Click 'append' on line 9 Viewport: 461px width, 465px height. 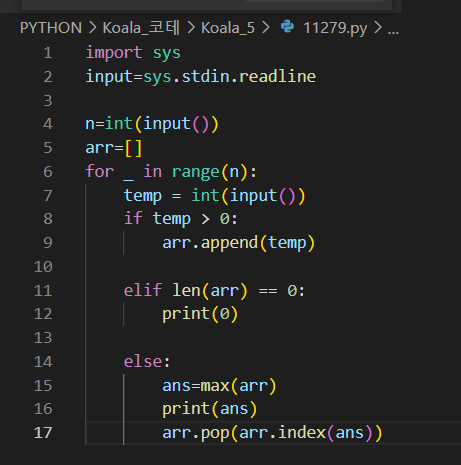(229, 243)
